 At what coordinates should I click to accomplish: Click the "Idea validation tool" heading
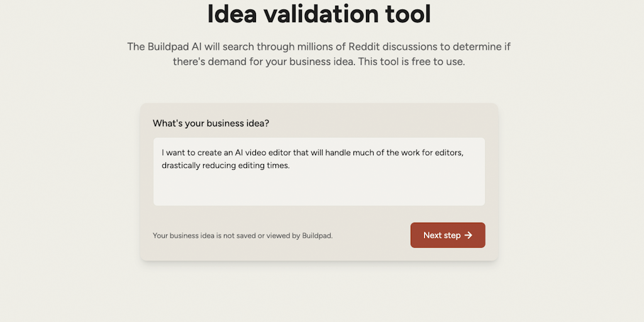[x=319, y=14]
